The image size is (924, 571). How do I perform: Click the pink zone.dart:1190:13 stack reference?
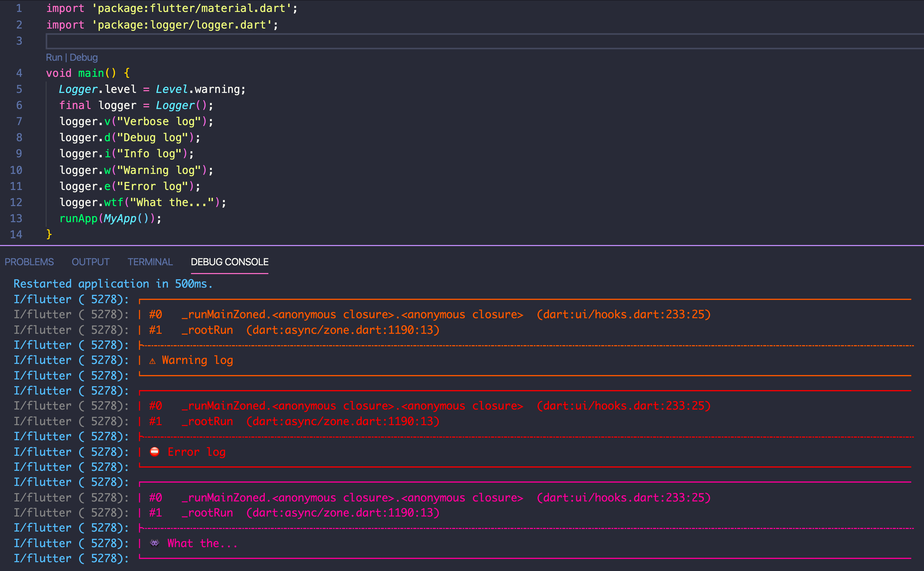click(x=343, y=513)
